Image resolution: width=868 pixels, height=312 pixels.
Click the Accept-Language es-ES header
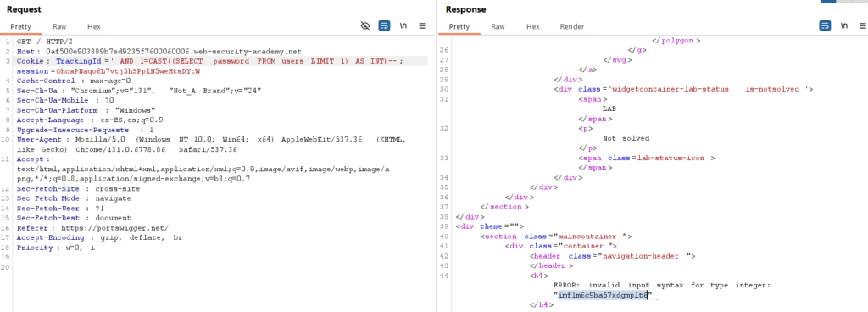90,120
